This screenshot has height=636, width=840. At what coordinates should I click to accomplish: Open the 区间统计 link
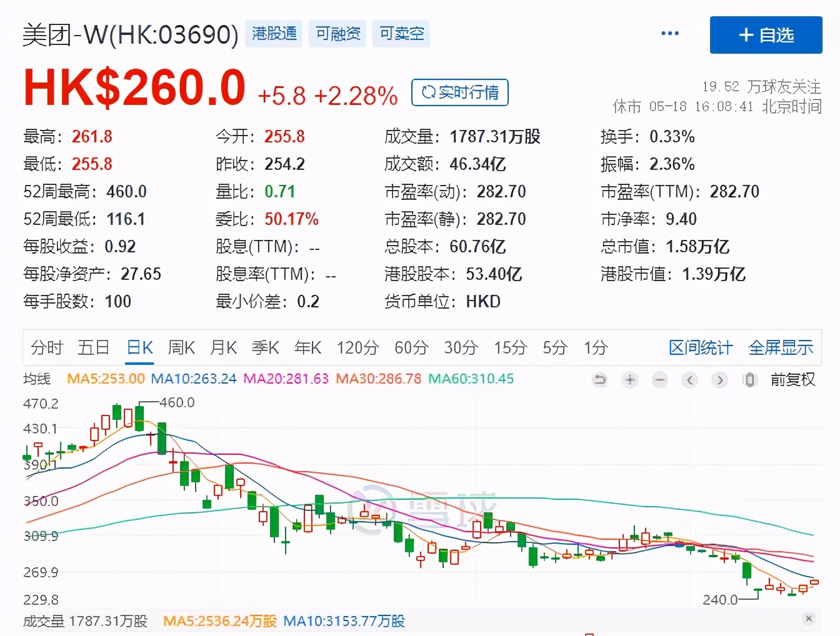pos(701,347)
